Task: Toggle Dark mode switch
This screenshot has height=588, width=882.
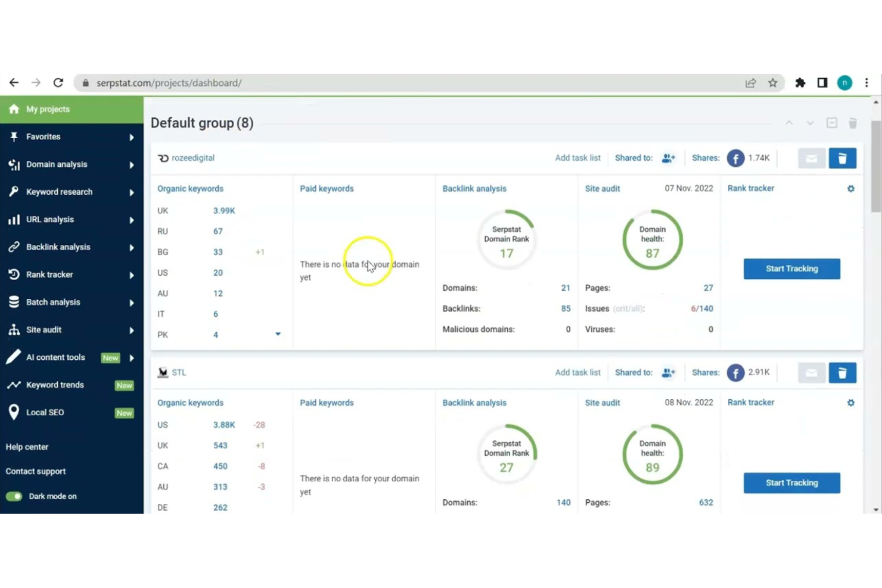Action: 14,496
